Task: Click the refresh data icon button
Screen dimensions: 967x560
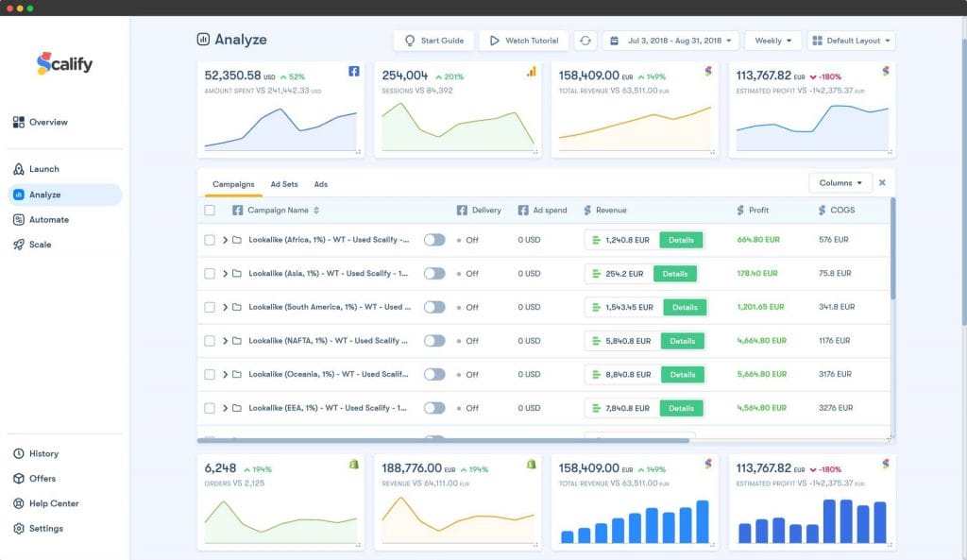Action: click(585, 41)
